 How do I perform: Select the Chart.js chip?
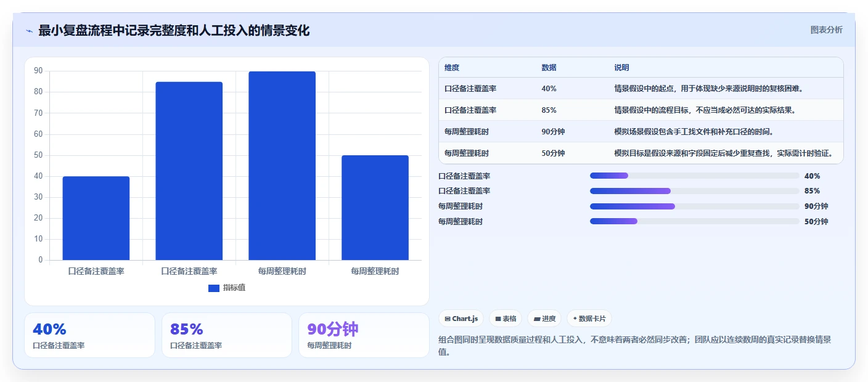(461, 319)
